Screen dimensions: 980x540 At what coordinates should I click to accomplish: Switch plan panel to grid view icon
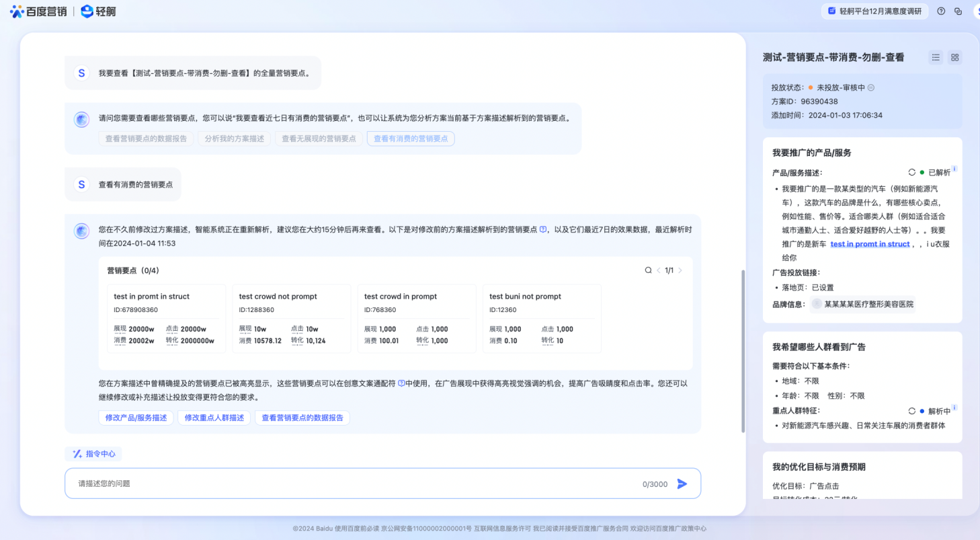(954, 58)
